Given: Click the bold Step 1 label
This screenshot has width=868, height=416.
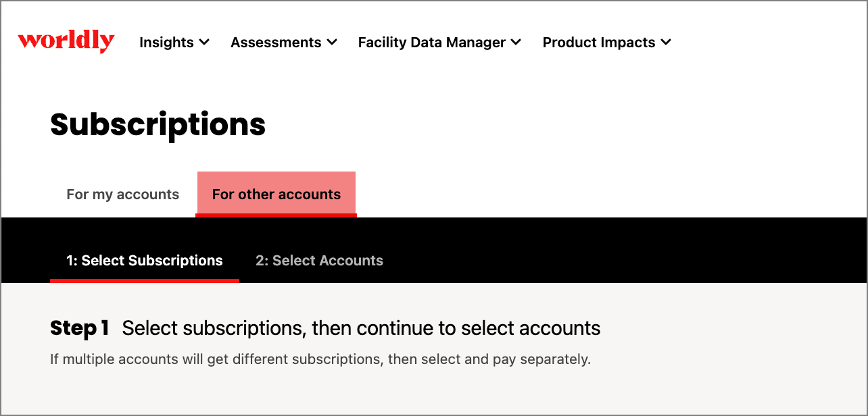Looking at the screenshot, I should tap(80, 329).
